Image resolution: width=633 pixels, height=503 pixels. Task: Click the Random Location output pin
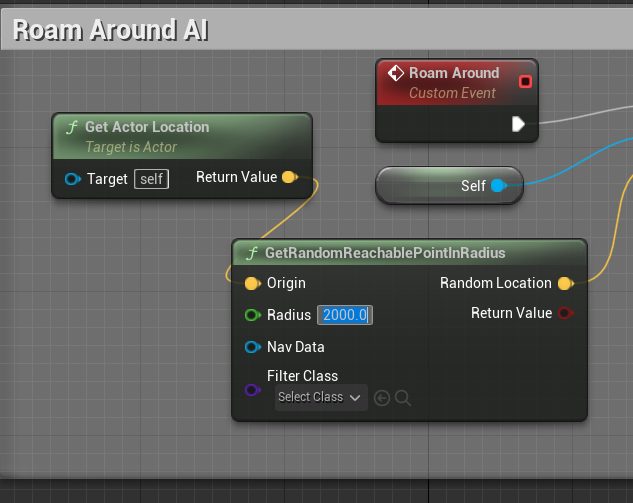point(565,283)
